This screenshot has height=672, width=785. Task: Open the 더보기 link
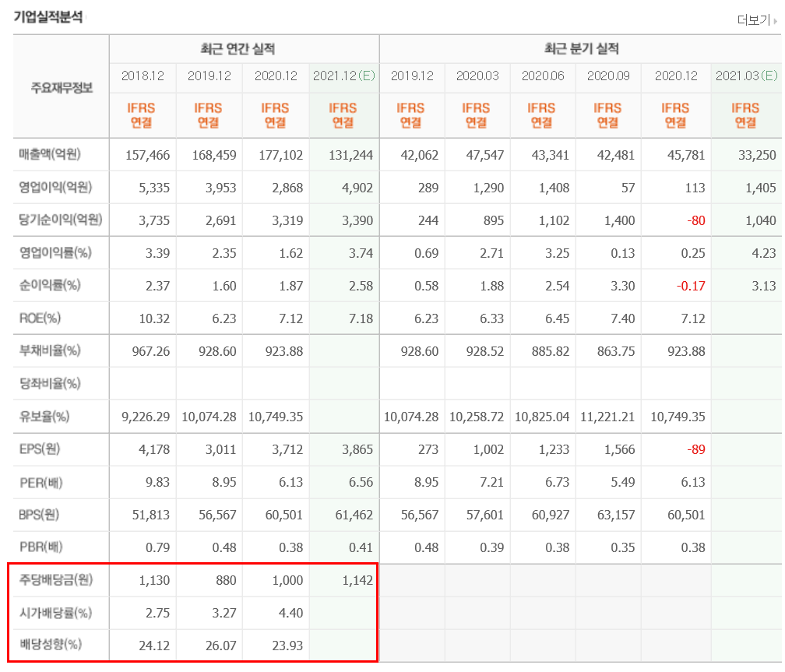point(754,20)
